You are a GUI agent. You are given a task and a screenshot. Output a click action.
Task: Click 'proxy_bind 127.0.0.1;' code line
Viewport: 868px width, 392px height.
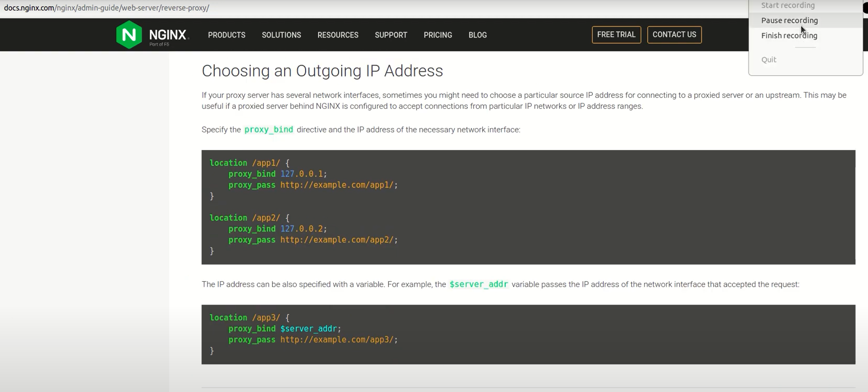pyautogui.click(x=278, y=174)
